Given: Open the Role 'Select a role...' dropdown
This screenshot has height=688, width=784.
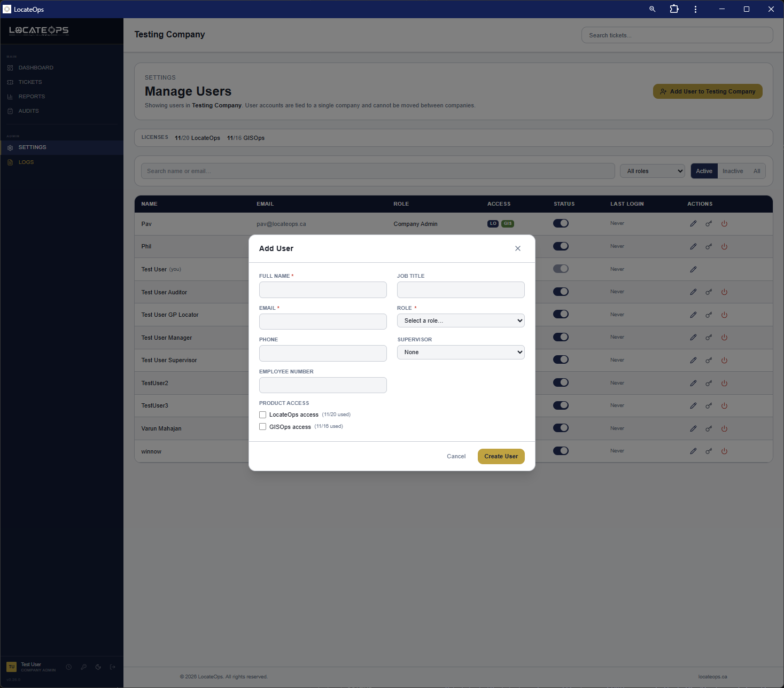Looking at the screenshot, I should tap(461, 320).
